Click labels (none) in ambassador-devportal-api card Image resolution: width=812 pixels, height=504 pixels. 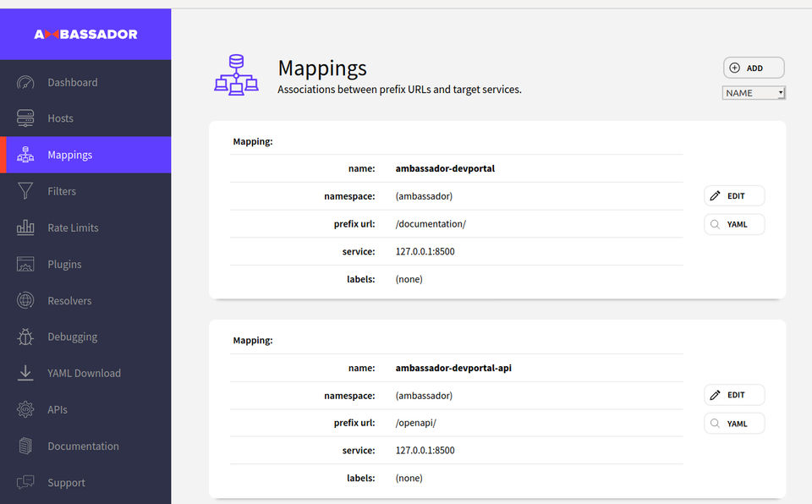pyautogui.click(x=409, y=478)
